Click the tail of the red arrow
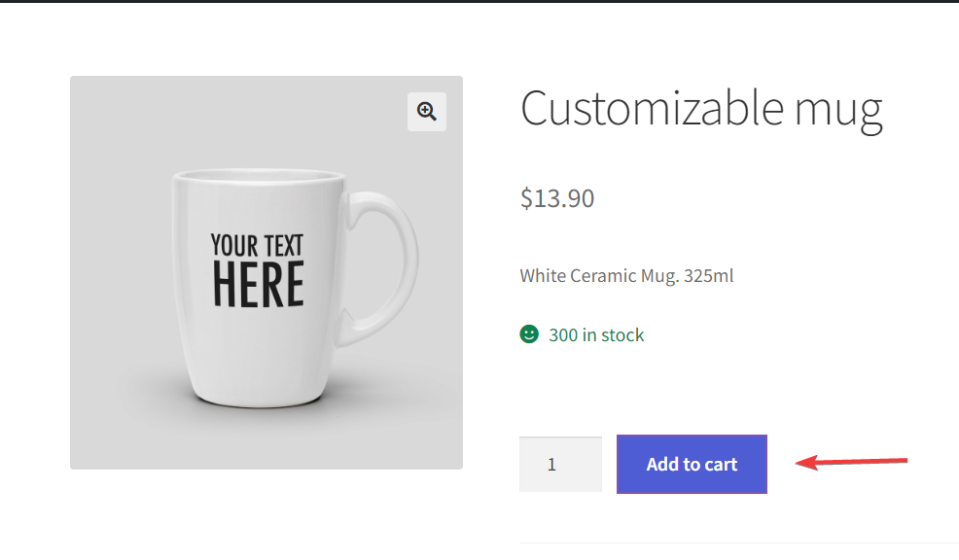 903,459
